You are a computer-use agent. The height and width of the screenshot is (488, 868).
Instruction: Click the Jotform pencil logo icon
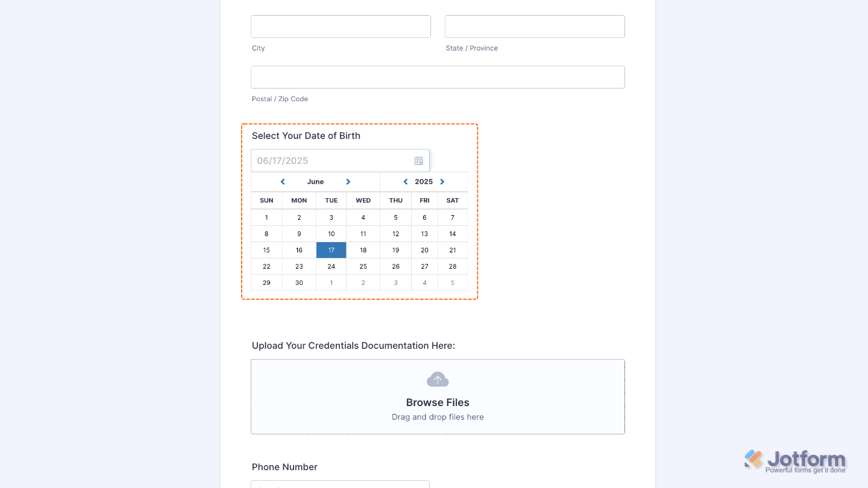[752, 459]
